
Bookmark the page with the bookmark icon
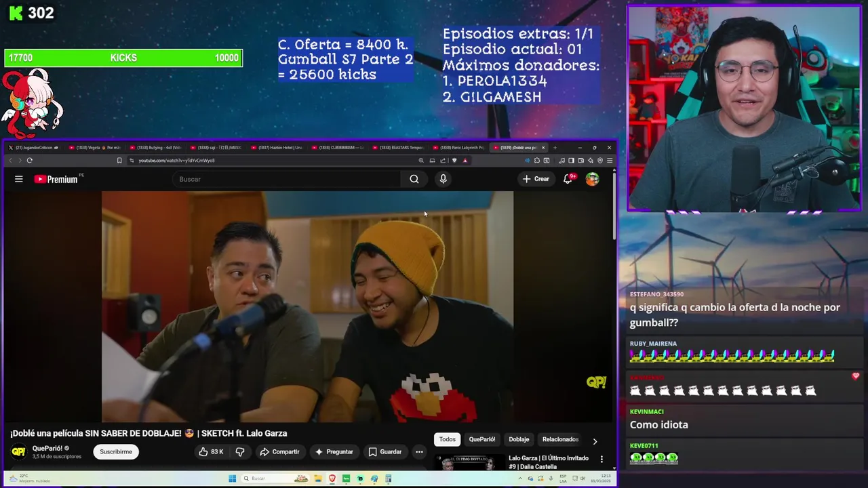[x=119, y=161]
